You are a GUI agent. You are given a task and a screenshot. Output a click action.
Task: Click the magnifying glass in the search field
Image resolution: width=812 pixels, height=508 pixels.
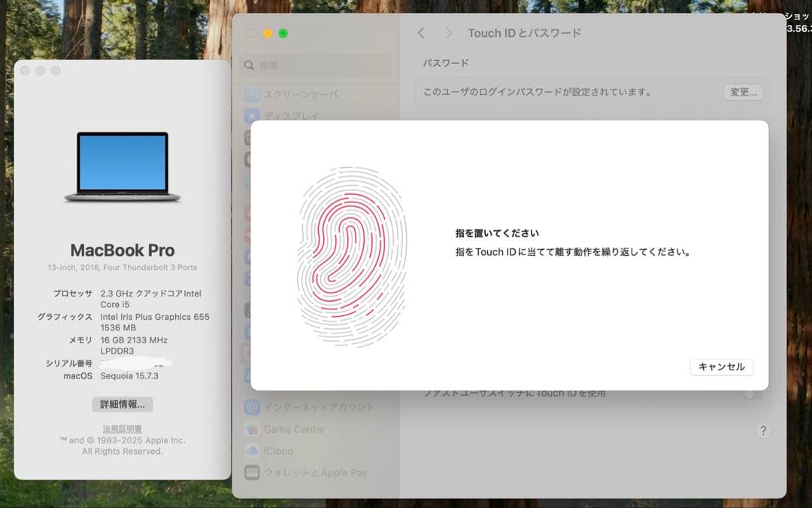pyautogui.click(x=250, y=65)
